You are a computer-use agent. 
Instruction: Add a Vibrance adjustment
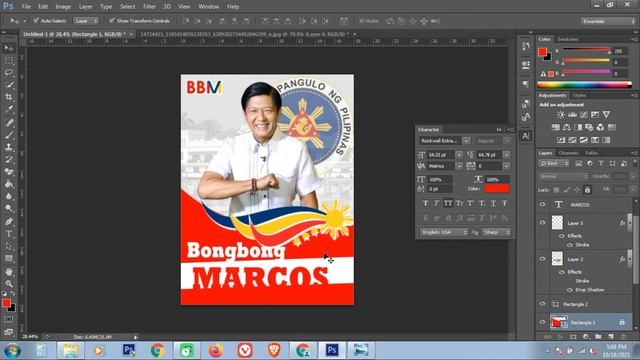[606, 115]
